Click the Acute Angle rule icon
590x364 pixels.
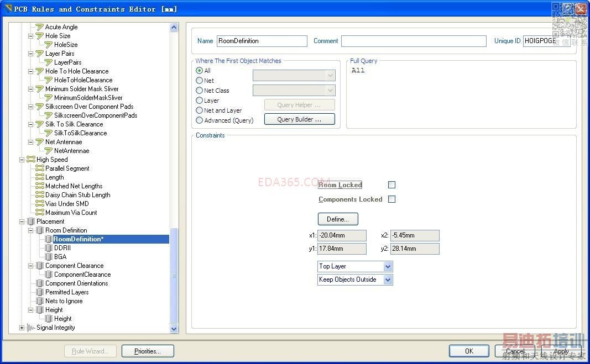(39, 27)
